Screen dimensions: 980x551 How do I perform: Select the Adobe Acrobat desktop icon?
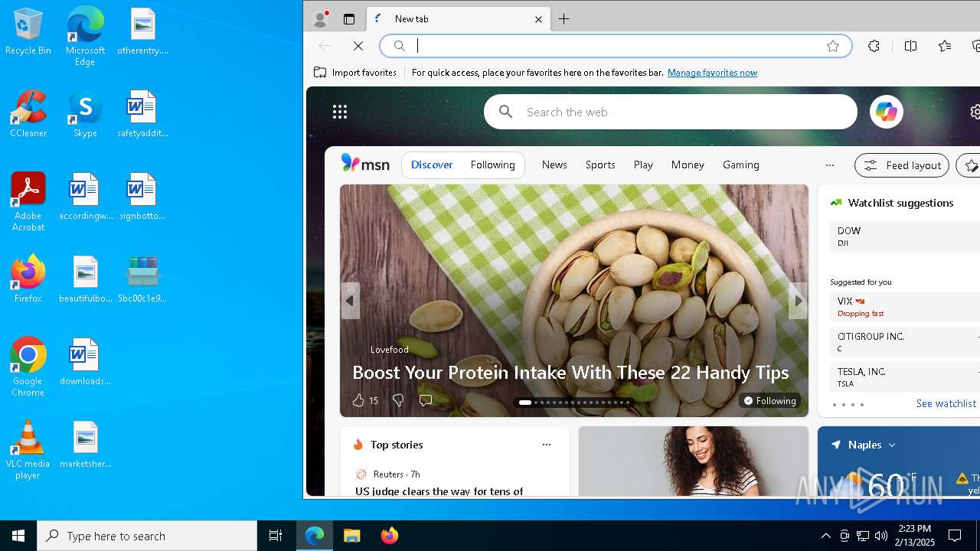click(28, 202)
